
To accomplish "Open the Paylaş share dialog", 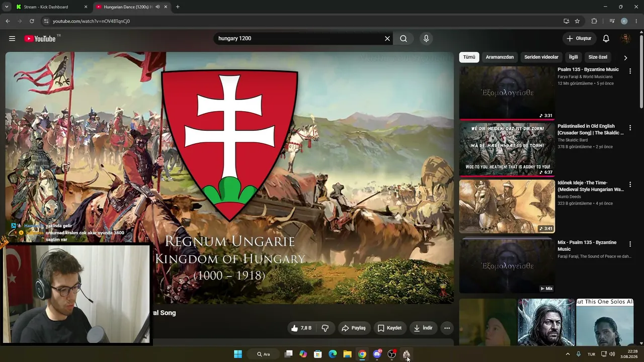I will (x=354, y=328).
